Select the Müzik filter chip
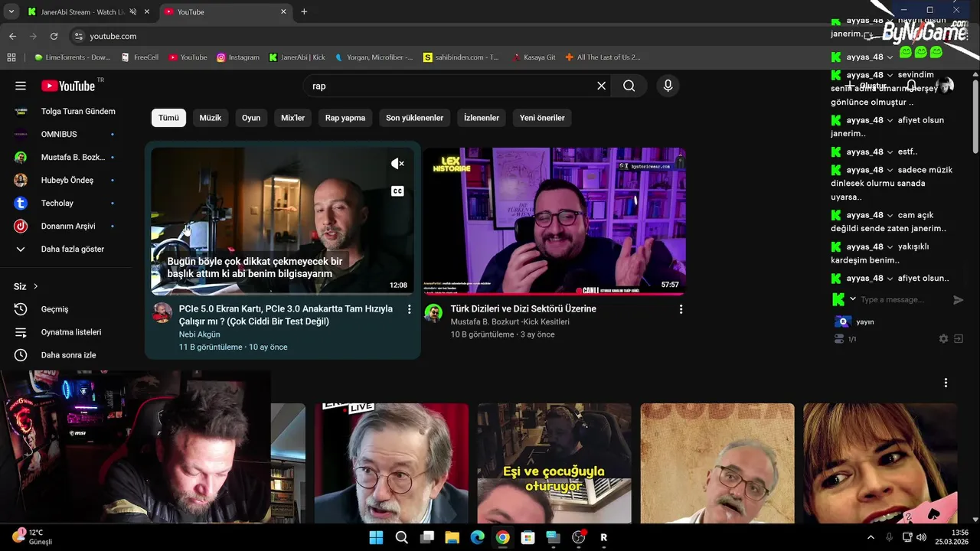Screen dimensions: 980x551 [211, 118]
